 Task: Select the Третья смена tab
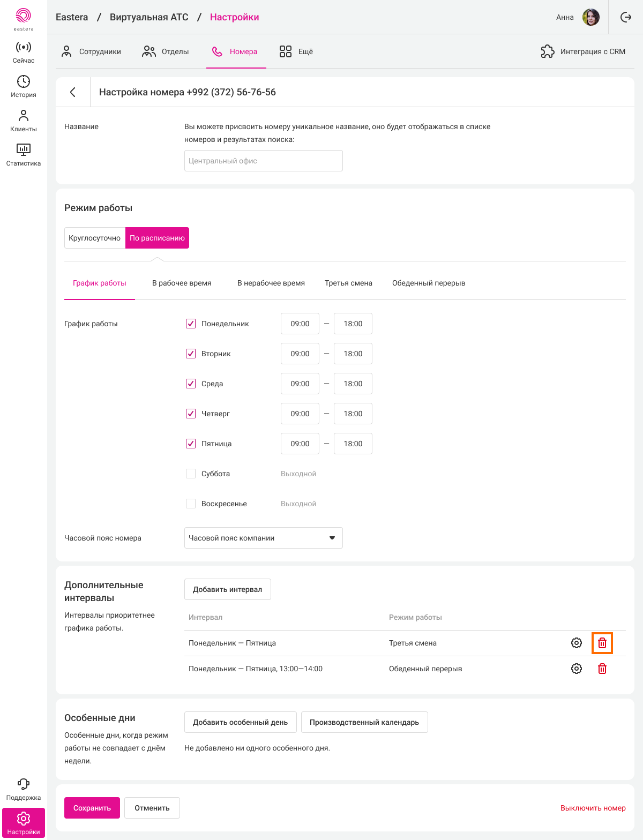pos(348,283)
